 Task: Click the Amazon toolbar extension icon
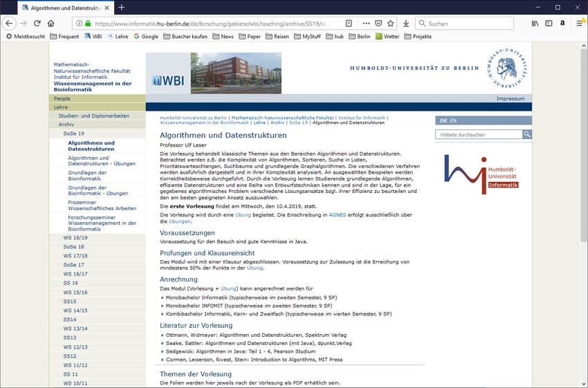(x=562, y=24)
